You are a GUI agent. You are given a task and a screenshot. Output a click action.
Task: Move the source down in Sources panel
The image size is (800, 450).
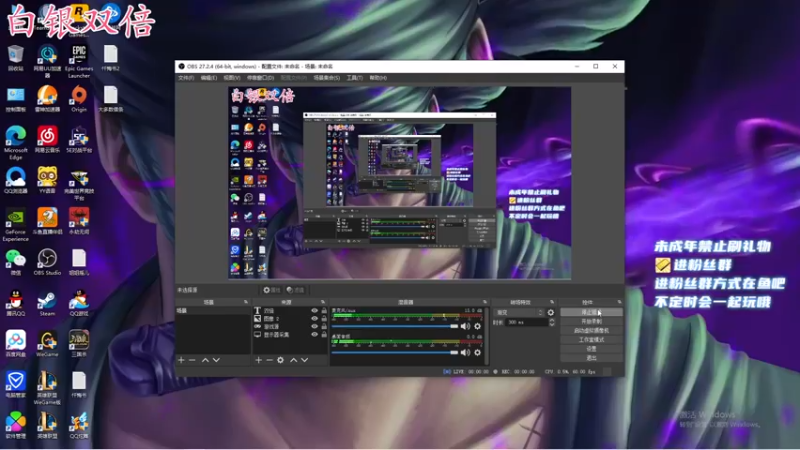pos(305,360)
